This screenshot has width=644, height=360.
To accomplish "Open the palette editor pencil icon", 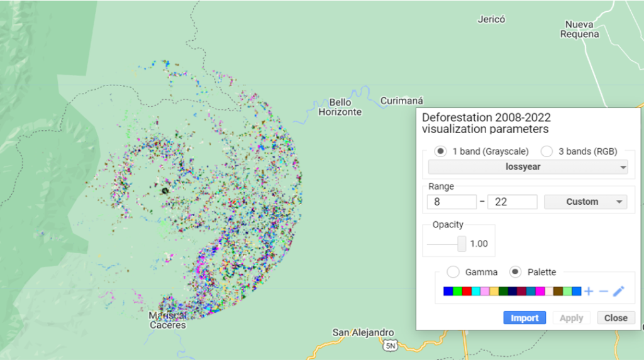I will pyautogui.click(x=619, y=292).
